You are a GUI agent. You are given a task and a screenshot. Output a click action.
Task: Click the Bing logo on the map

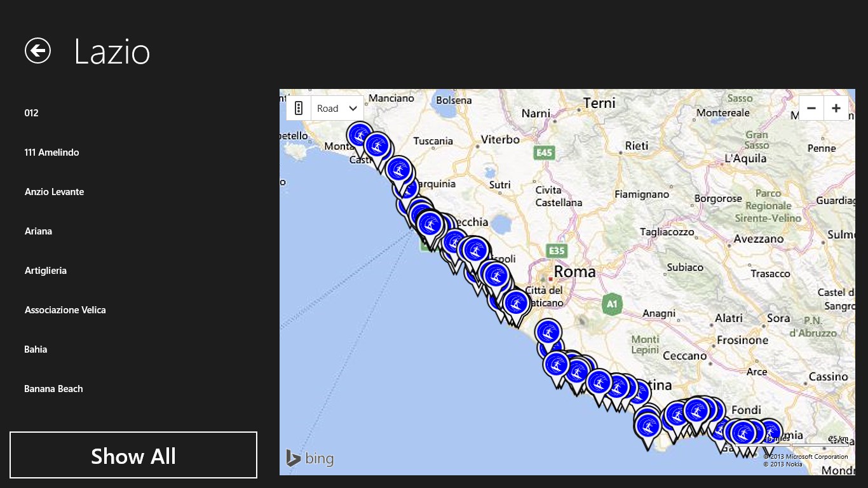(310, 458)
